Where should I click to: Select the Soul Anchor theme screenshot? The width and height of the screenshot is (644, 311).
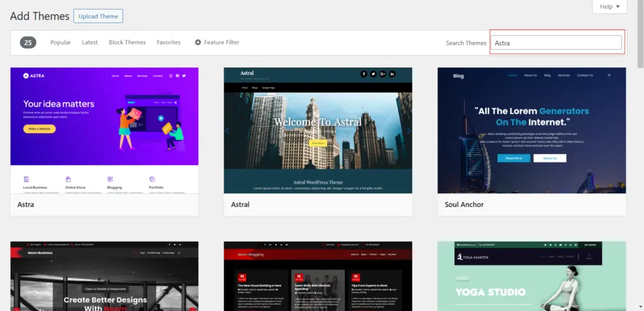point(532,130)
